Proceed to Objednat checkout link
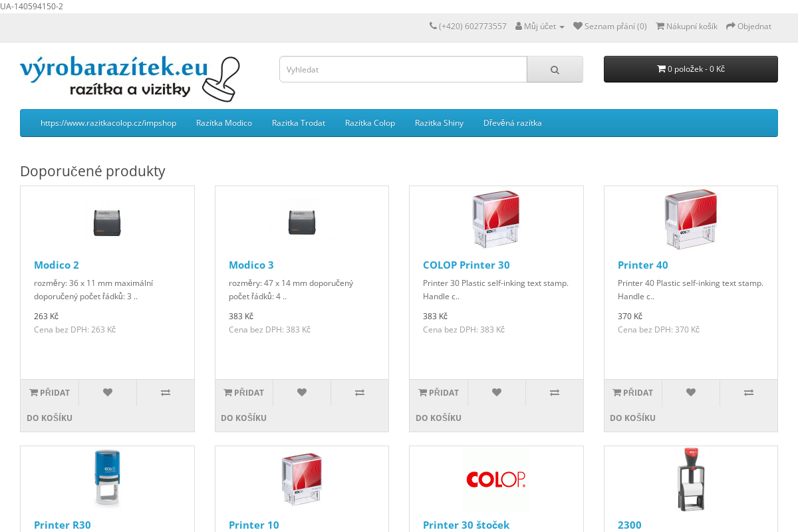This screenshot has height=532, width=798. [749, 27]
